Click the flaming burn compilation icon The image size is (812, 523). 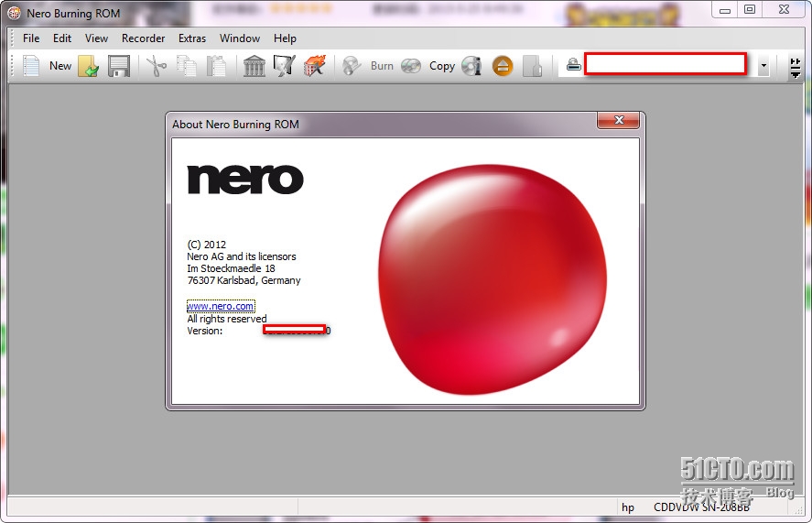click(314, 66)
